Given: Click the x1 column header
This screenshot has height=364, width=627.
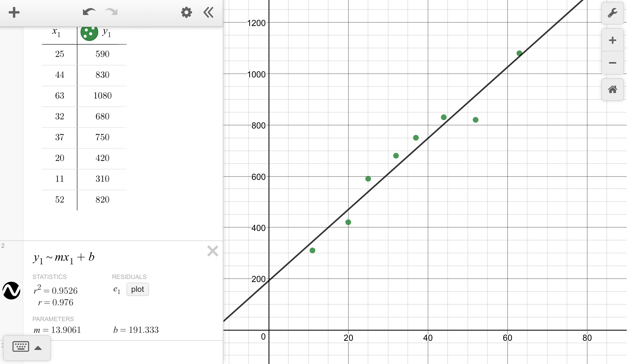Looking at the screenshot, I should pyautogui.click(x=56, y=32).
